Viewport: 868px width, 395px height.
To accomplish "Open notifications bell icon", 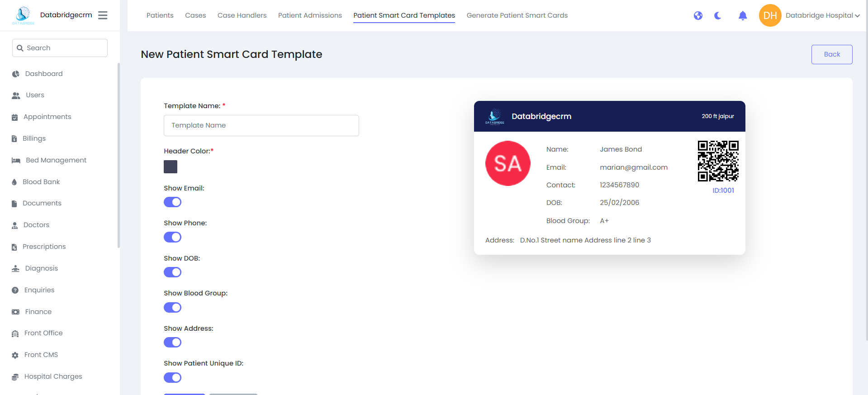I will [x=743, y=16].
